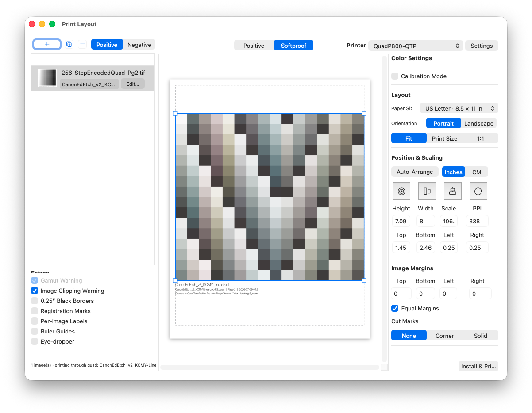
Task: Click the Edit... button for the image
Action: tap(133, 84)
